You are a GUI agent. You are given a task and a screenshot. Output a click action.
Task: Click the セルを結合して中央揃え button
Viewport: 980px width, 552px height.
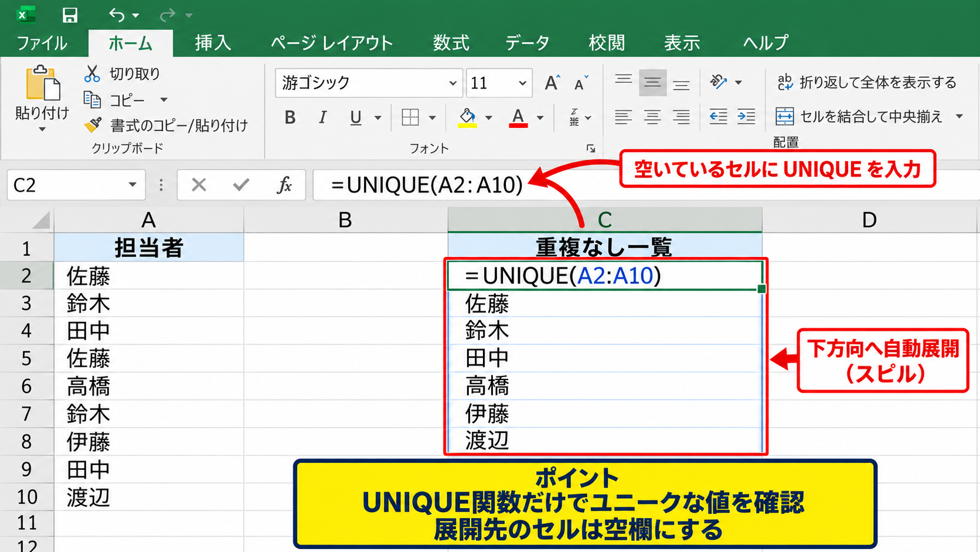[x=859, y=116]
